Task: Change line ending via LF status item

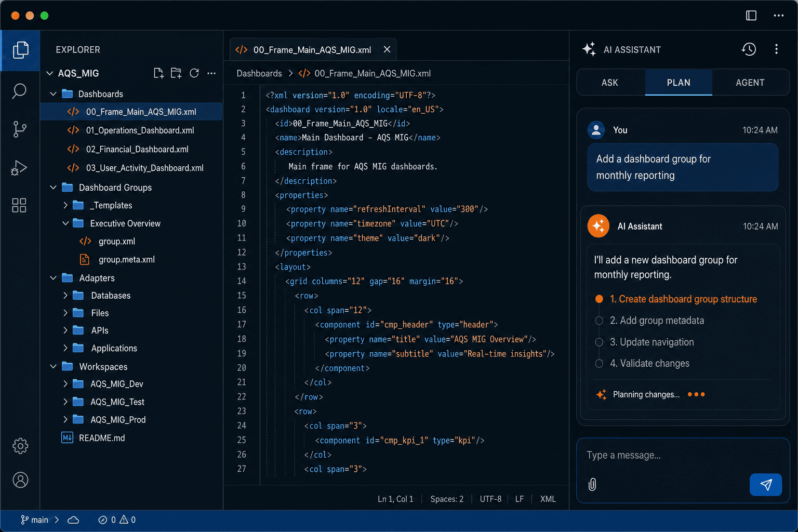Action: (x=520, y=499)
